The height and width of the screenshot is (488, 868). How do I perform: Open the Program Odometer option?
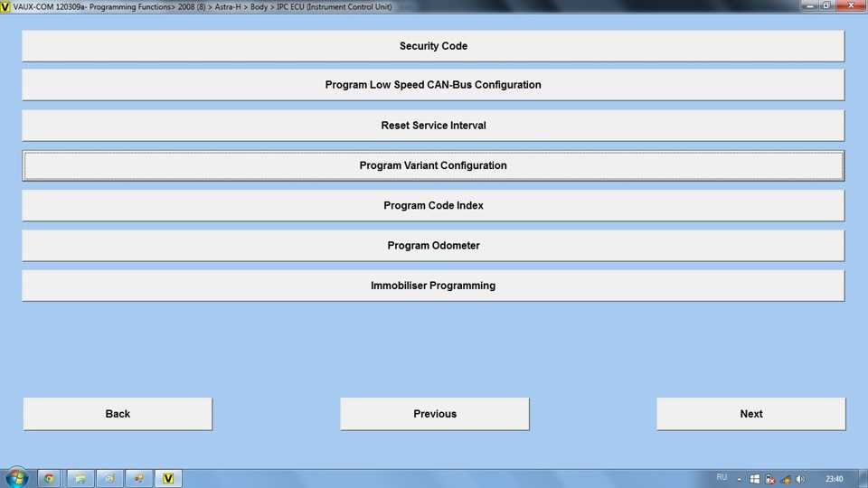(433, 246)
